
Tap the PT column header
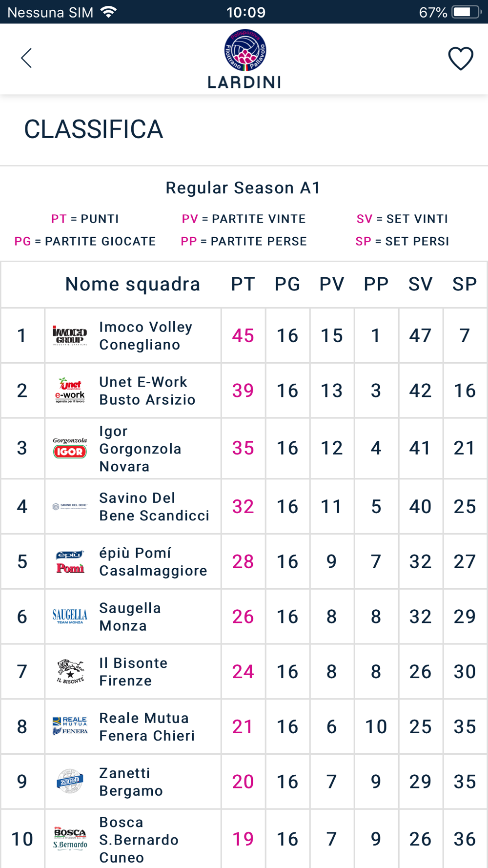[243, 284]
